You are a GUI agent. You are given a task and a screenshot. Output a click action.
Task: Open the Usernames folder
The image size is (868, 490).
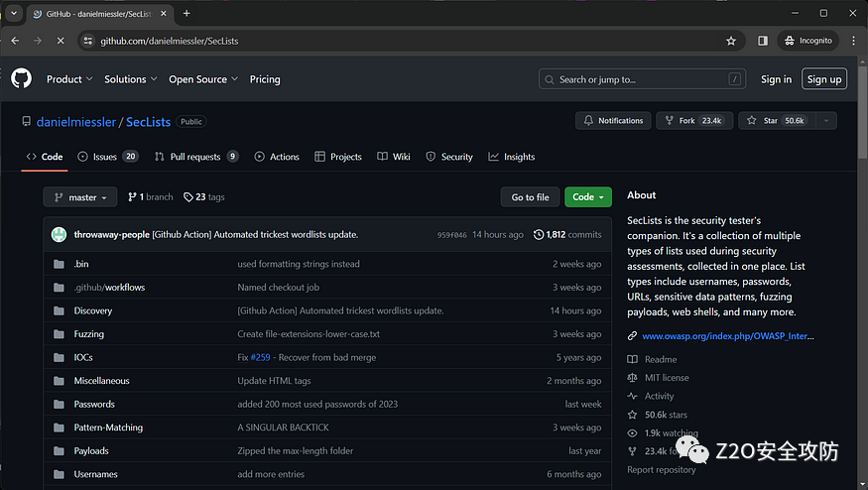click(x=96, y=474)
